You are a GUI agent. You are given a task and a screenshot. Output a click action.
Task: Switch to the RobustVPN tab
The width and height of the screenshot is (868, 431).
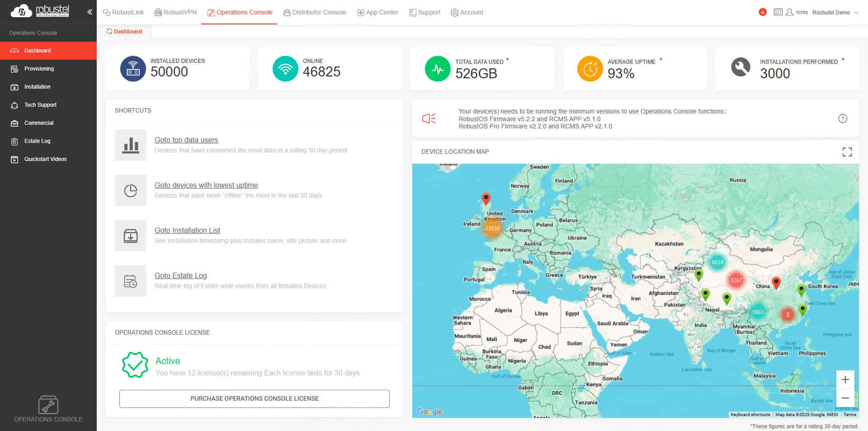175,12
